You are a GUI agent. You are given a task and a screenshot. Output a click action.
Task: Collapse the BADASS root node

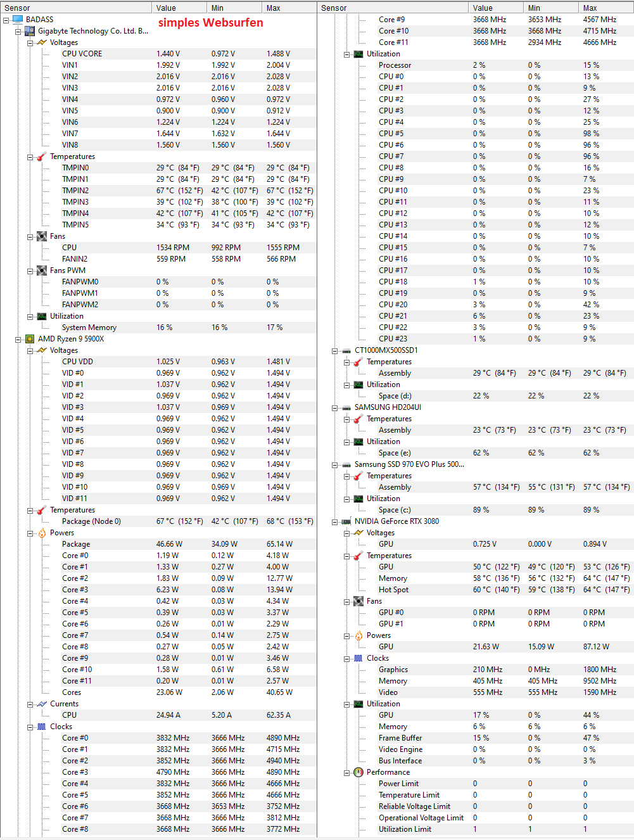point(6,20)
